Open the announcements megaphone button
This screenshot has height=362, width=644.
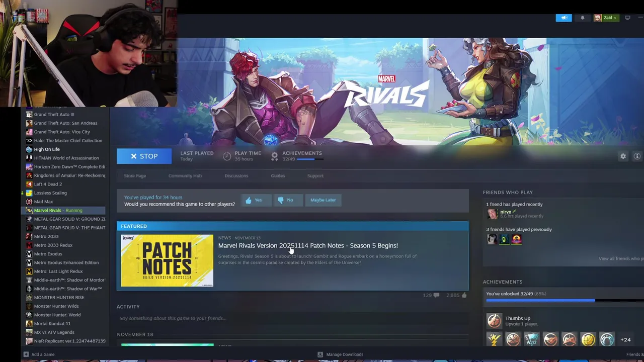(x=563, y=18)
